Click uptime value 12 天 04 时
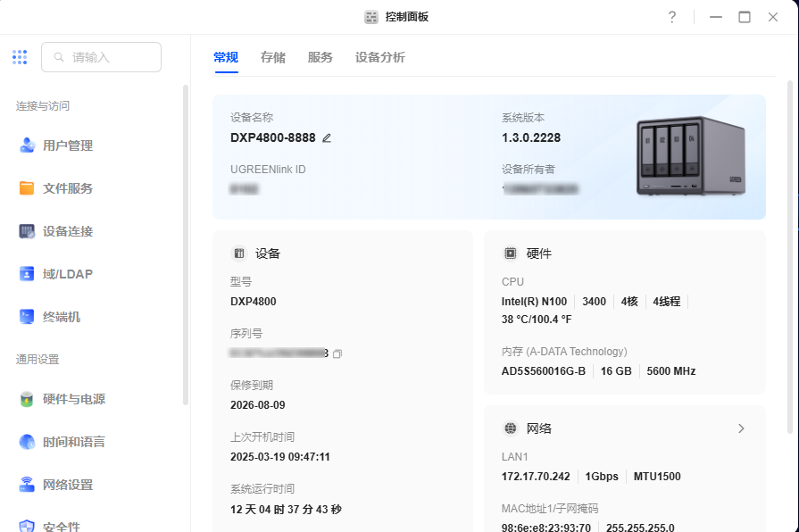Viewport: 799px width, 532px height. tap(257, 509)
